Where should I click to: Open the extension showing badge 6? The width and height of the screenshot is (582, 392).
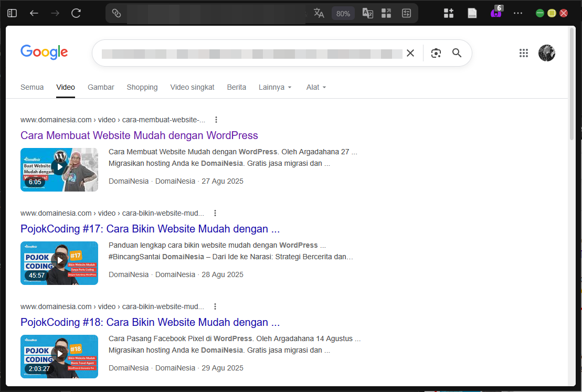click(495, 13)
